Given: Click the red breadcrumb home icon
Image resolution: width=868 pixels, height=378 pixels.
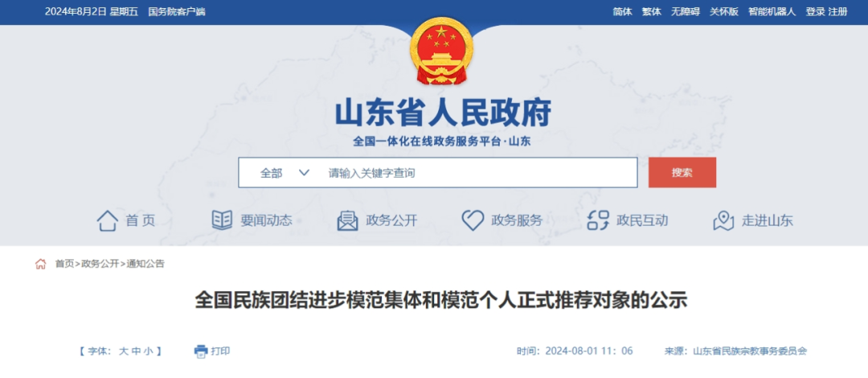Looking at the screenshot, I should click(x=40, y=264).
